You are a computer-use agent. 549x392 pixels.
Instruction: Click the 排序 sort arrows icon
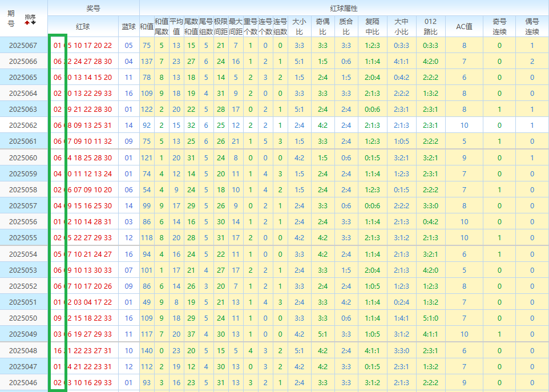tap(30, 19)
